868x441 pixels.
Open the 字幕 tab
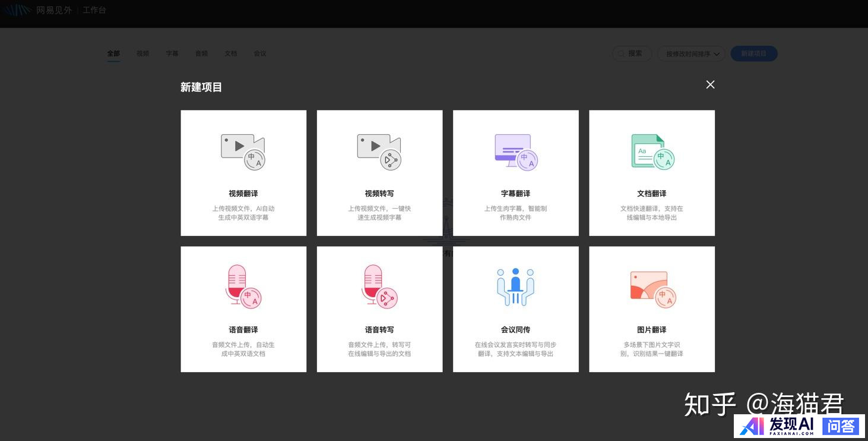pyautogui.click(x=172, y=53)
